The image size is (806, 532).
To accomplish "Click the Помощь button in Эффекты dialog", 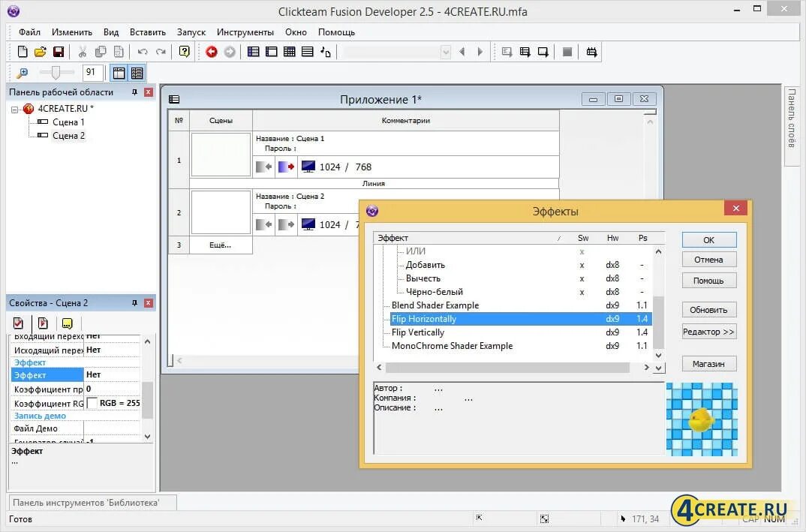I will point(709,281).
